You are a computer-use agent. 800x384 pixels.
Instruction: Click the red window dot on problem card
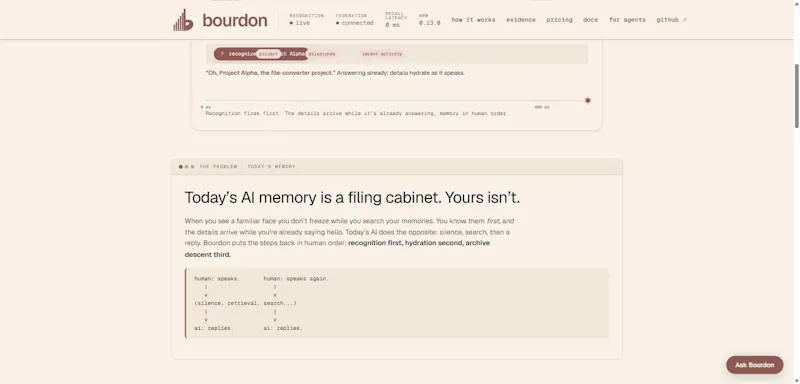coord(181,167)
